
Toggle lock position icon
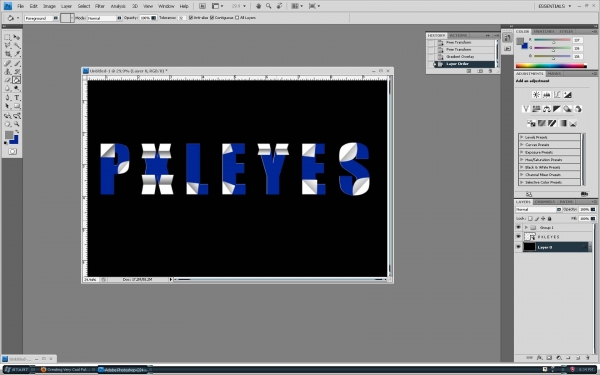(543, 218)
